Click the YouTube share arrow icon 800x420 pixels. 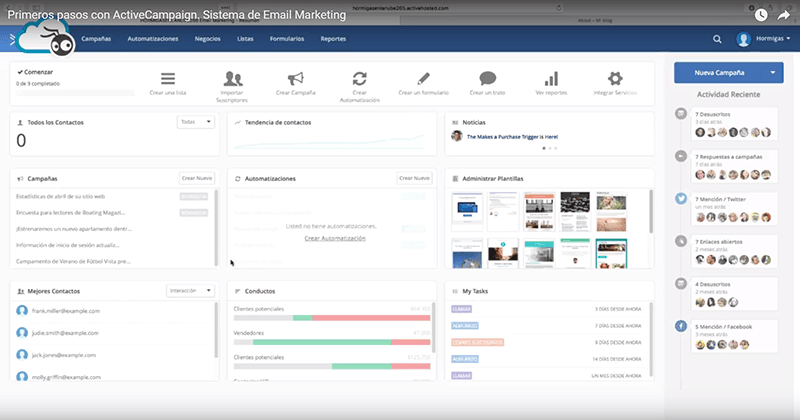(x=783, y=15)
